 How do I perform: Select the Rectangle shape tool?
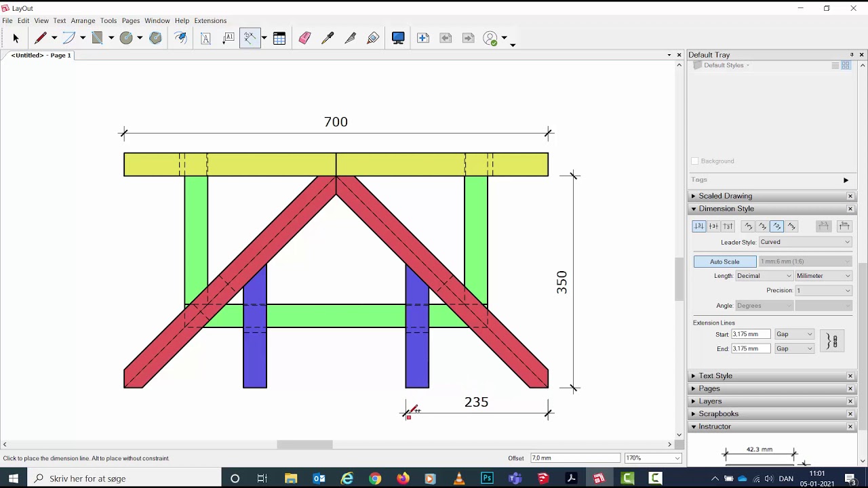pyautogui.click(x=98, y=39)
